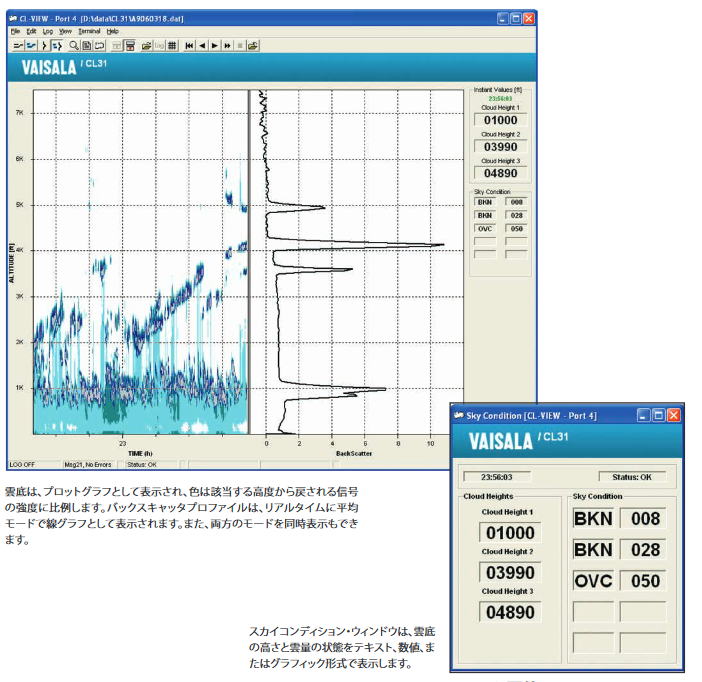This screenshot has width=702, height=682.
Task: Minimize the Sky Condition window
Action: [x=643, y=415]
